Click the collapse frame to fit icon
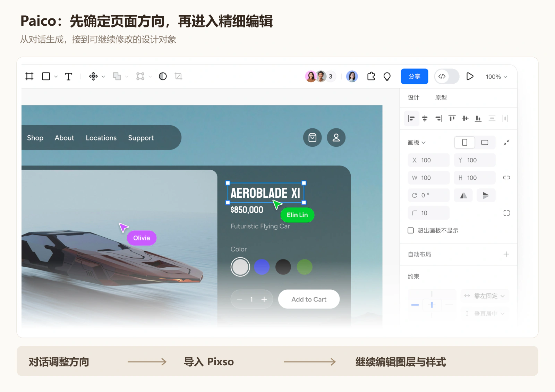The height and width of the screenshot is (392, 555). click(506, 143)
